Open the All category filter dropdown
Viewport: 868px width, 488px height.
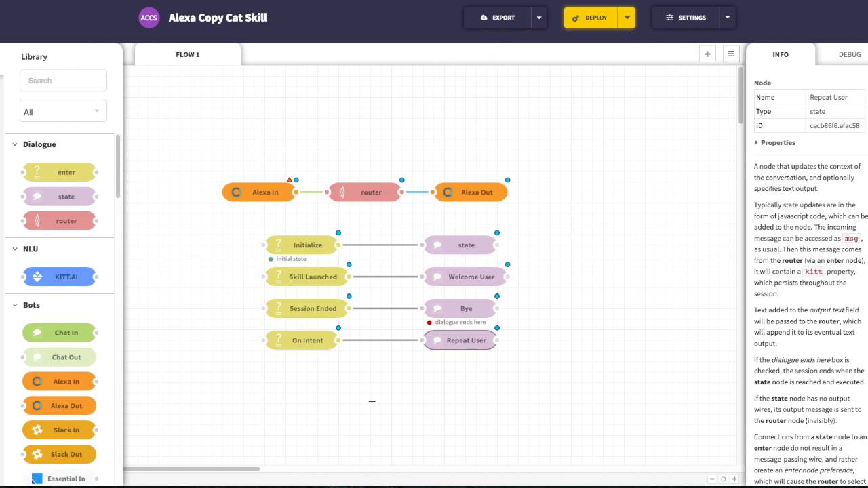(63, 112)
